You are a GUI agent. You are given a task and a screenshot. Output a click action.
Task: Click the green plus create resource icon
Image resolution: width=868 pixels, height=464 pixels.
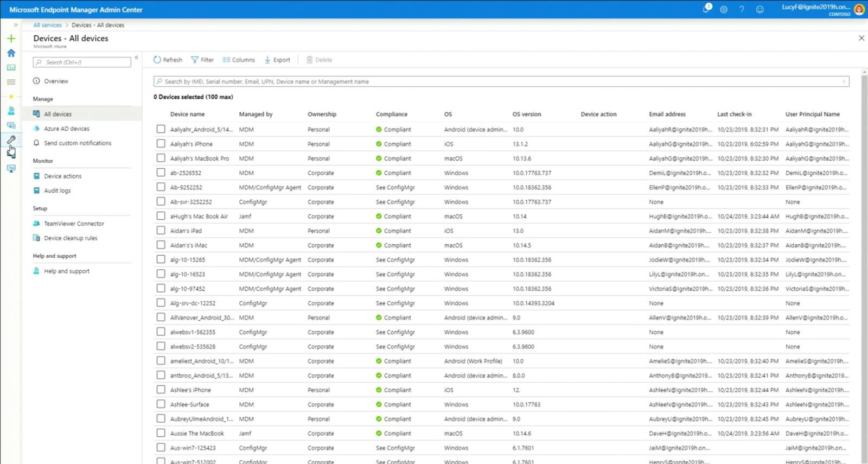(x=11, y=39)
